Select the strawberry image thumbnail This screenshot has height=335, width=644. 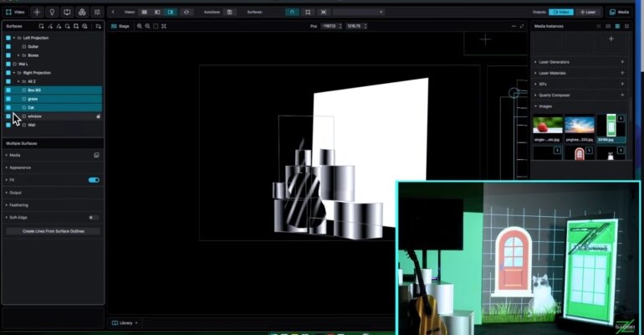(x=548, y=125)
